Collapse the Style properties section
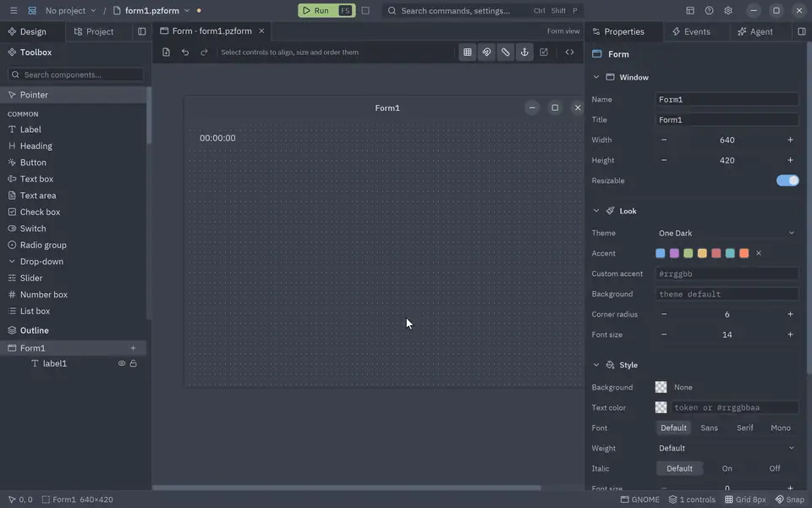Image resolution: width=812 pixels, height=508 pixels. (596, 365)
